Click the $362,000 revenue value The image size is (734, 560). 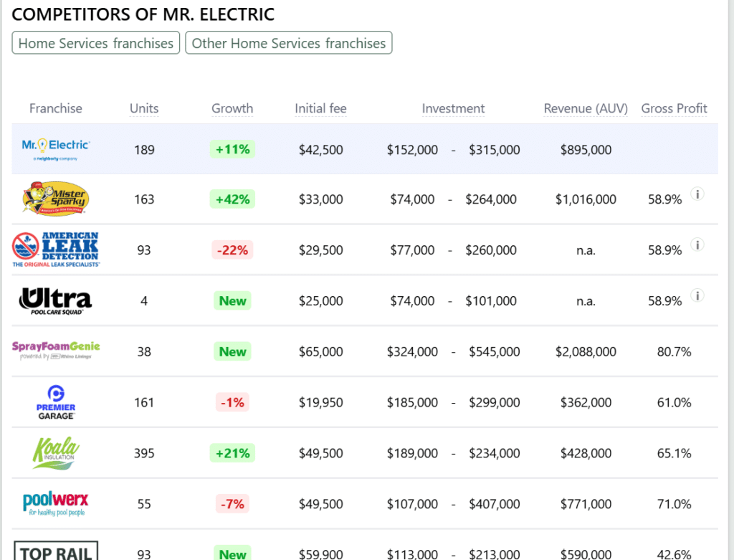(586, 402)
